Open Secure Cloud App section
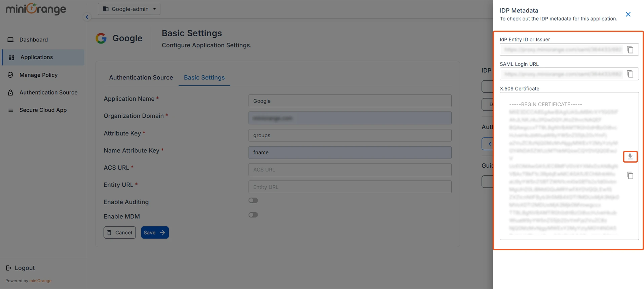 pyautogui.click(x=43, y=110)
